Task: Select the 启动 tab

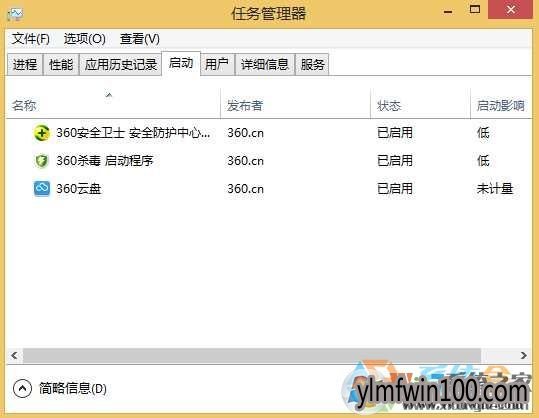Action: pos(181,63)
